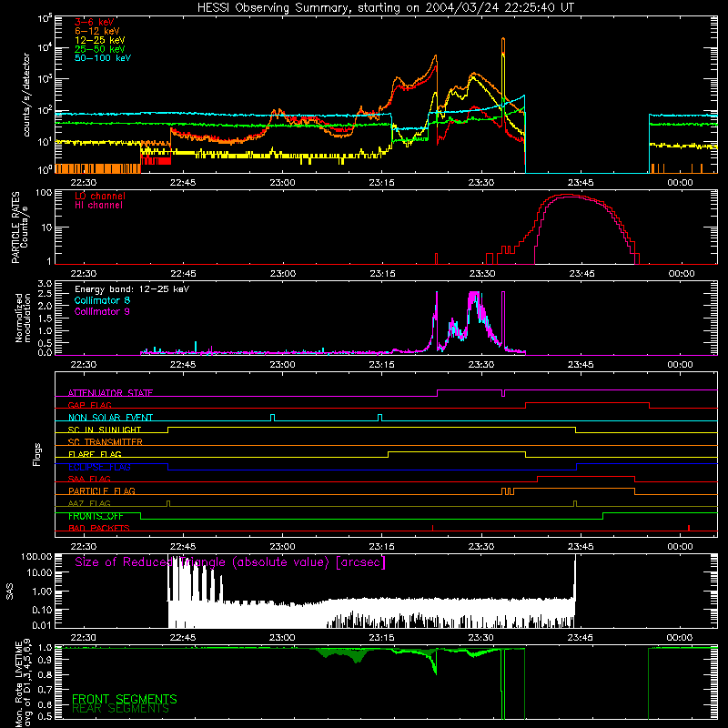This screenshot has width=728, height=728.
Task: Click the vertical Flags axis label
Action: pos(37,455)
